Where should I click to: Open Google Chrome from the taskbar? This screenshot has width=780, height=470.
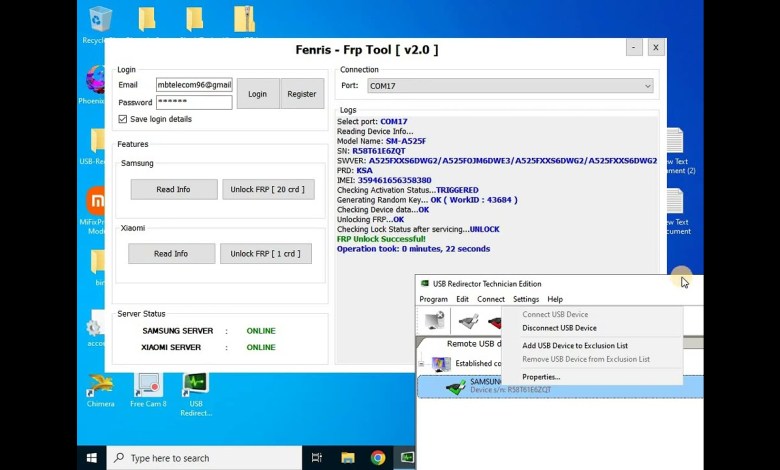(x=378, y=458)
